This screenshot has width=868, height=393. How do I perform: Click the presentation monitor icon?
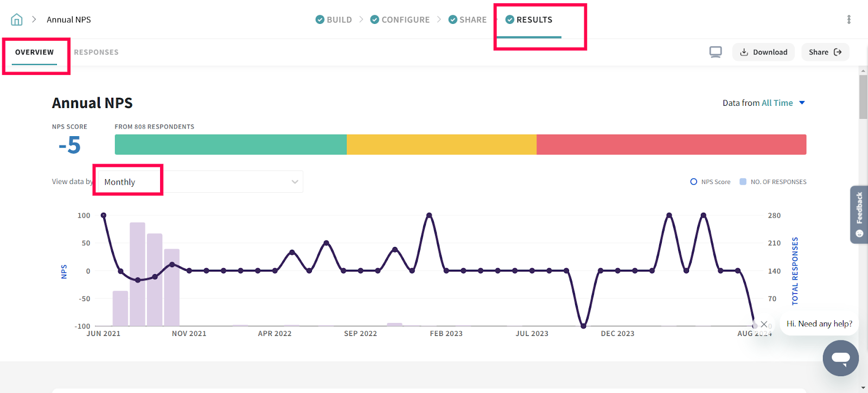pyautogui.click(x=716, y=52)
